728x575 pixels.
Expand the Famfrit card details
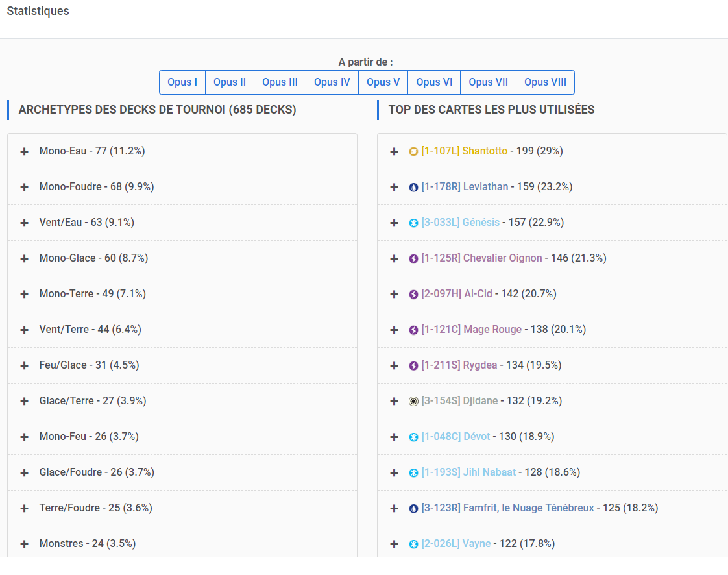click(394, 509)
